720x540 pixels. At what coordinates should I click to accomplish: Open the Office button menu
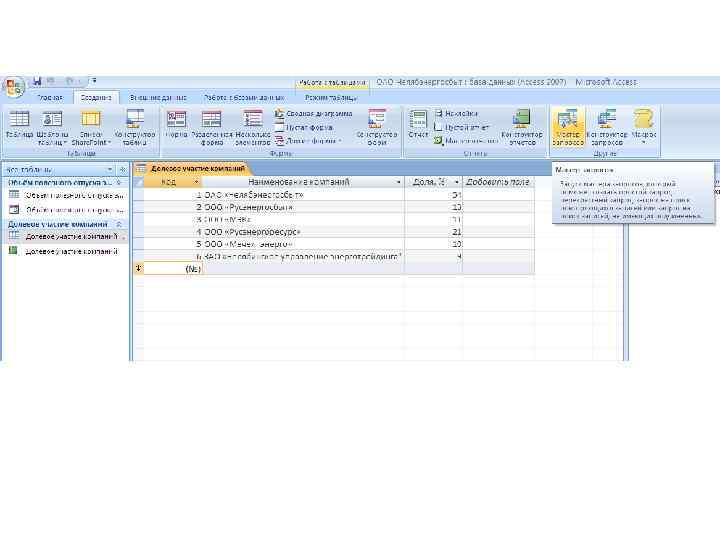point(14,87)
